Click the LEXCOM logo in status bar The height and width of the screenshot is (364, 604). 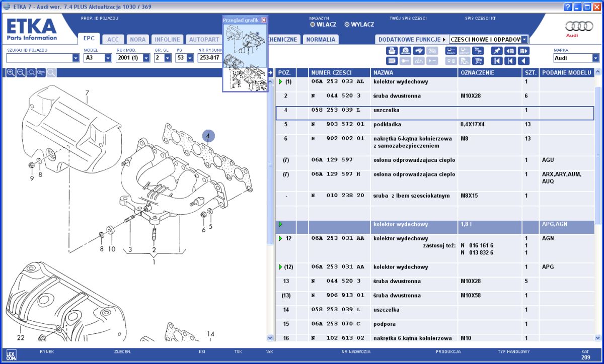pos(12,354)
